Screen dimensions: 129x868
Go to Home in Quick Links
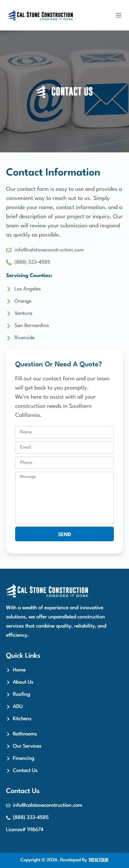coord(19,670)
